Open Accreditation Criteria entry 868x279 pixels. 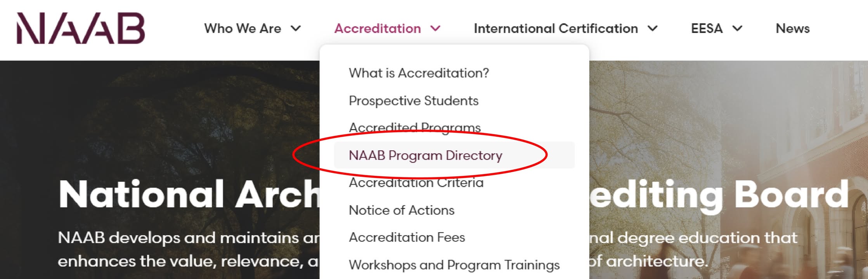[x=416, y=183]
